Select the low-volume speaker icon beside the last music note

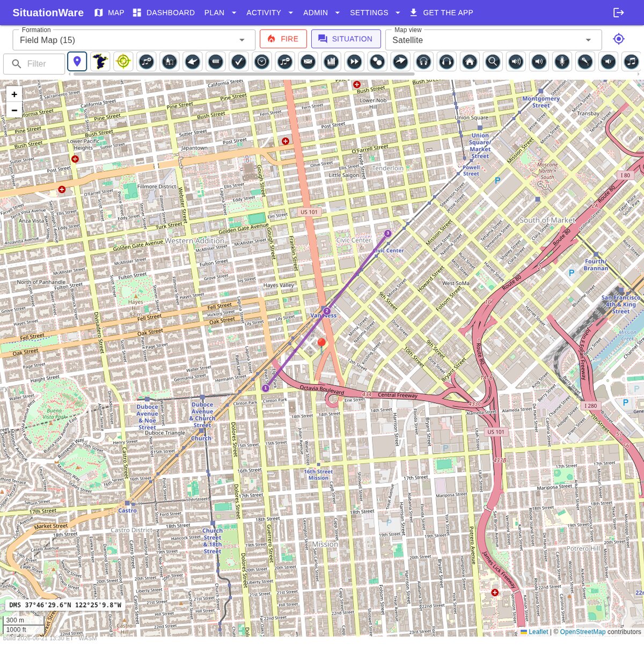point(608,62)
